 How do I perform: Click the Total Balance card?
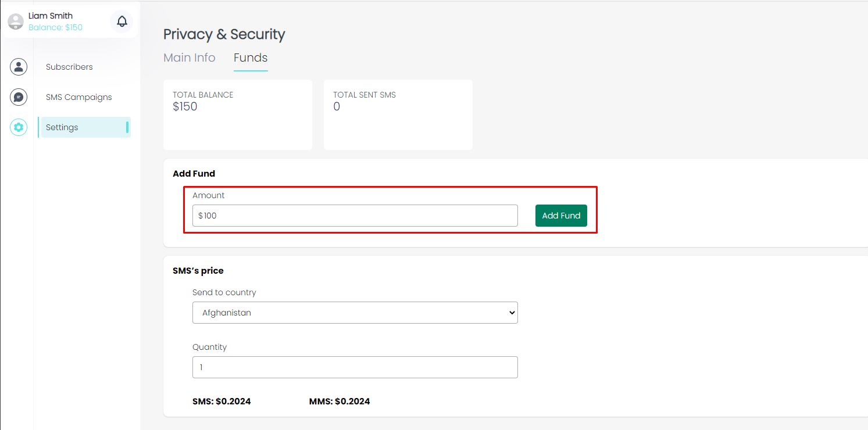click(x=237, y=114)
